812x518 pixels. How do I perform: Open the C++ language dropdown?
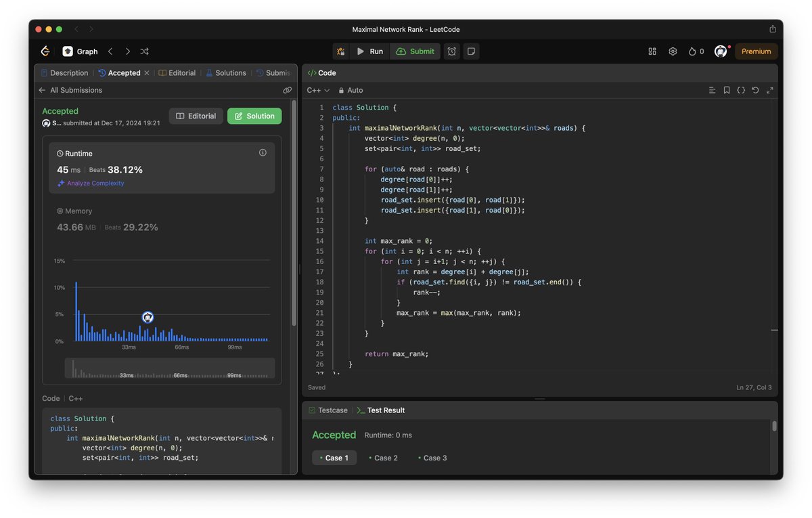coord(318,90)
